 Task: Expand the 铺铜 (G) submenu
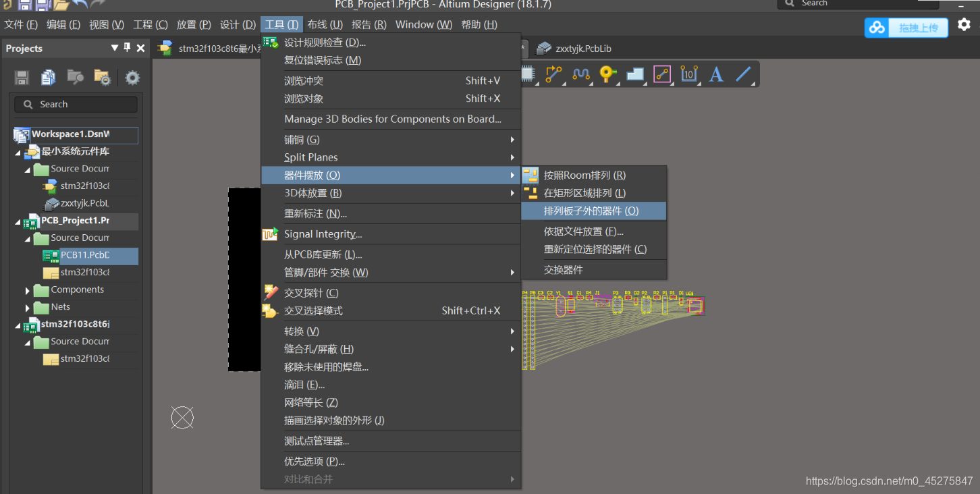pos(391,140)
